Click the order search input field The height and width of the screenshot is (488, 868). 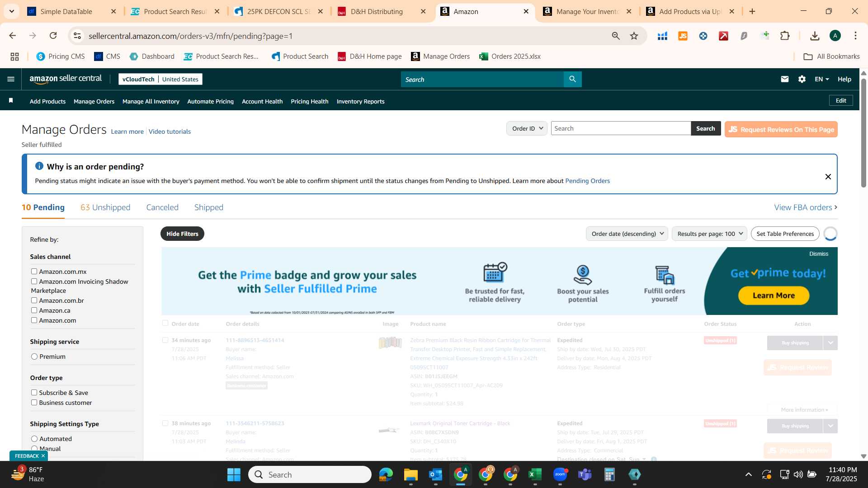coord(621,128)
